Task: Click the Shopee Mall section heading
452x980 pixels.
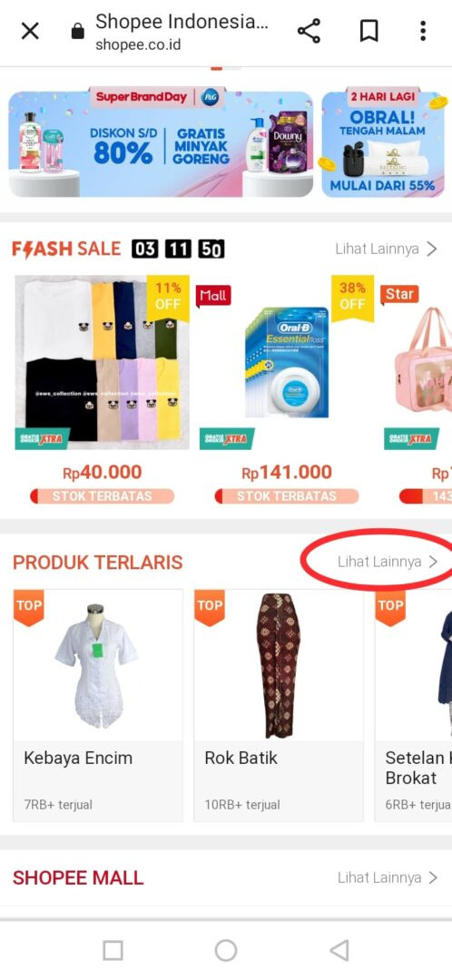Action: pos(78,877)
